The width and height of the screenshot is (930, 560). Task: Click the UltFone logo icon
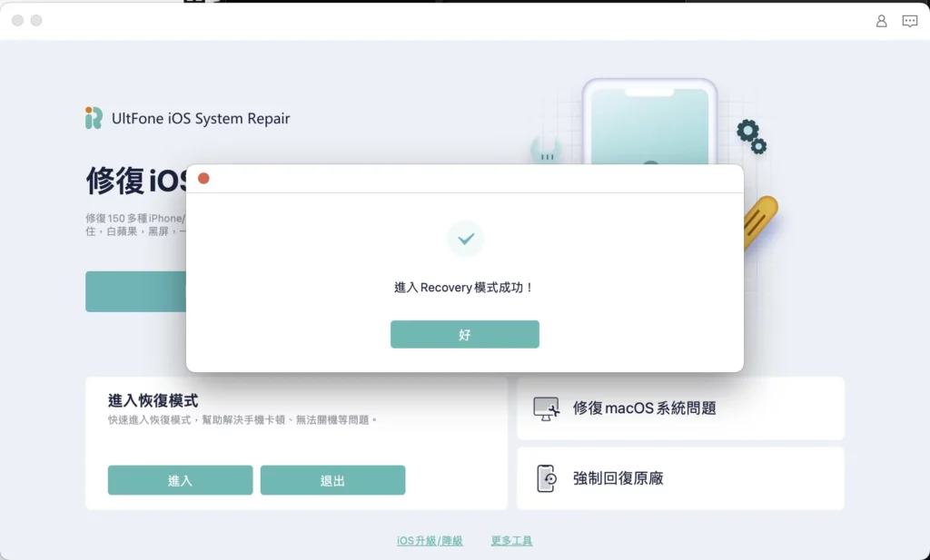tap(94, 118)
